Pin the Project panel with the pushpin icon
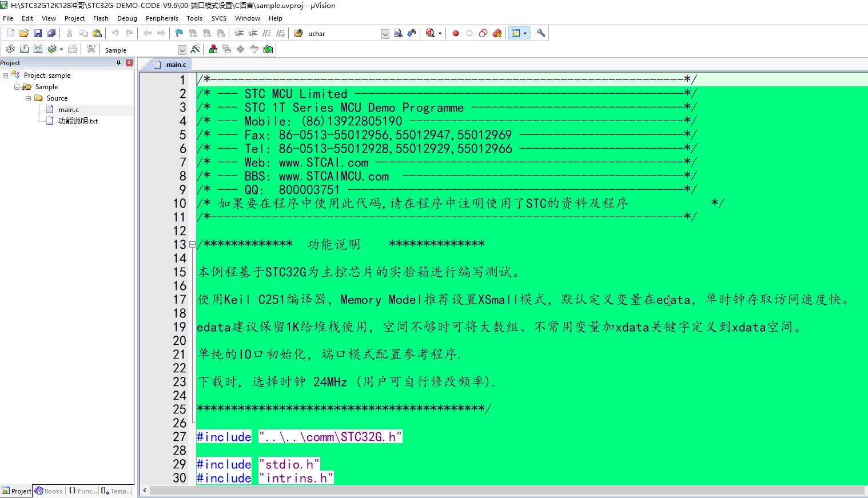 coord(119,63)
